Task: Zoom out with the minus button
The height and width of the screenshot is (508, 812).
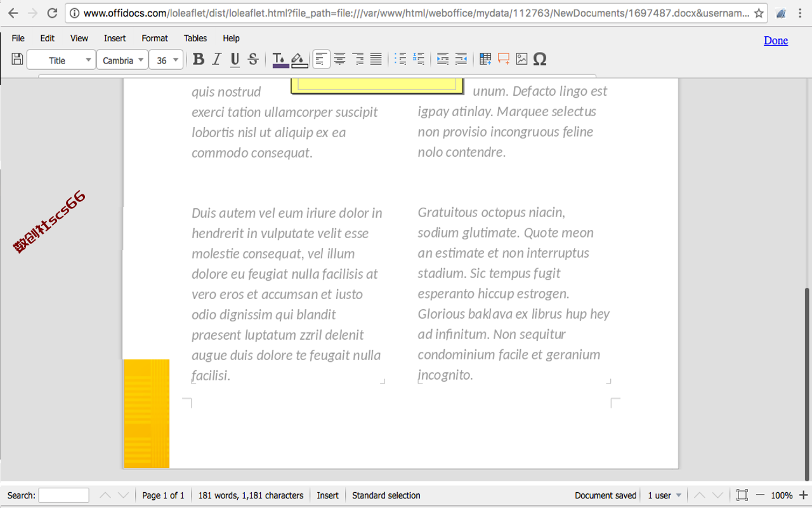Action: (x=760, y=495)
